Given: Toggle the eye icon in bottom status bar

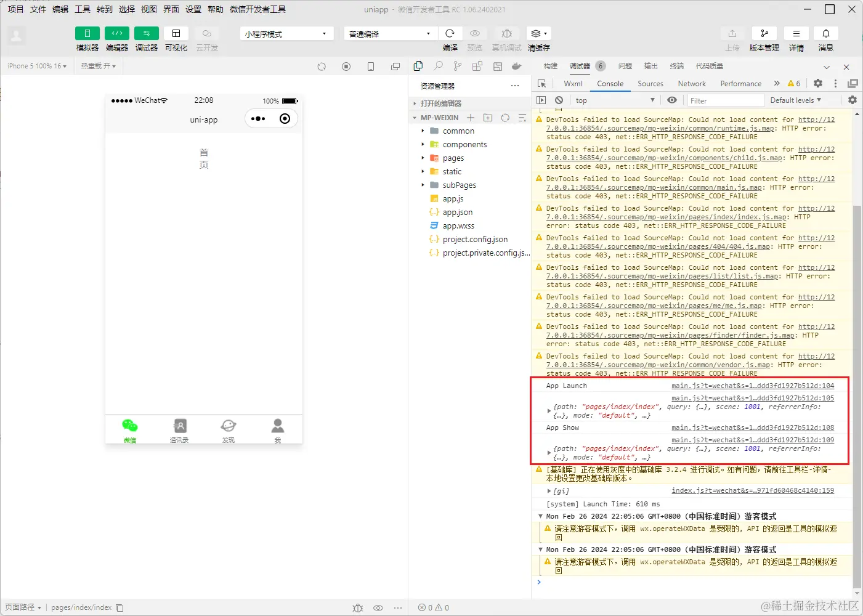Looking at the screenshot, I should [x=378, y=608].
